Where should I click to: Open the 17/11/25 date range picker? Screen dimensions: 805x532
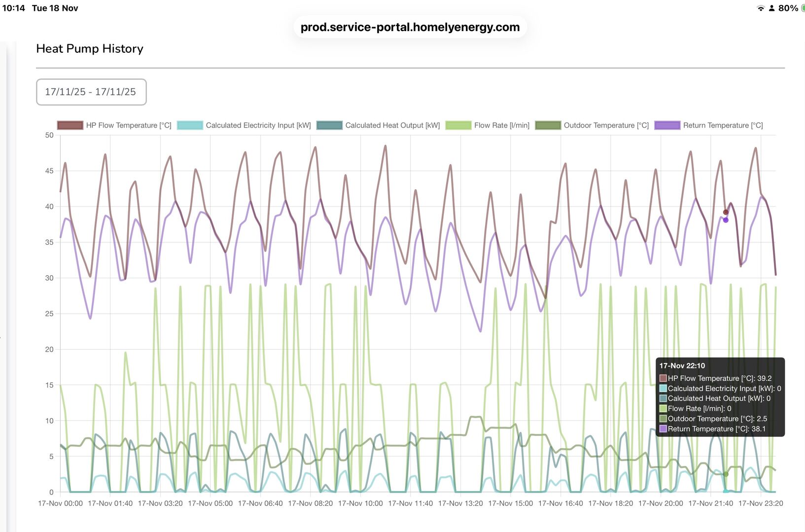pyautogui.click(x=91, y=92)
